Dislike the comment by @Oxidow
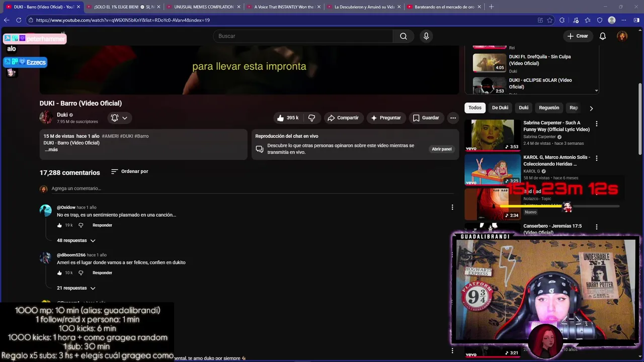The image size is (644, 362). (80, 225)
